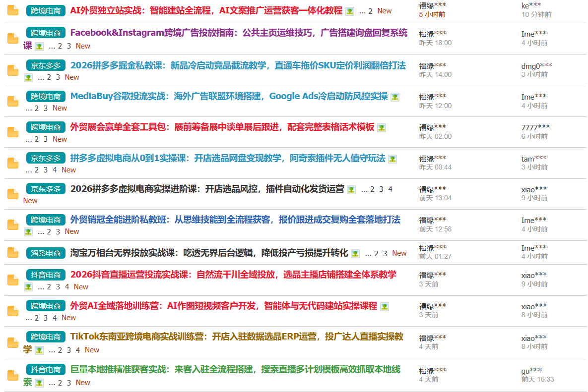Click folder icon beside 巨量本地推精准获客 thread
This screenshot has width=588, height=392.
point(13,376)
